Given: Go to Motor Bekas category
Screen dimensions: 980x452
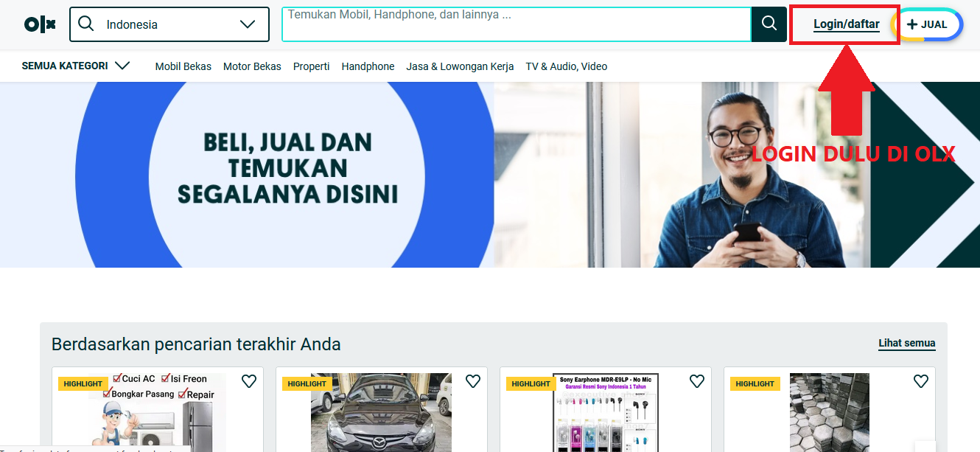Looking at the screenshot, I should point(252,66).
